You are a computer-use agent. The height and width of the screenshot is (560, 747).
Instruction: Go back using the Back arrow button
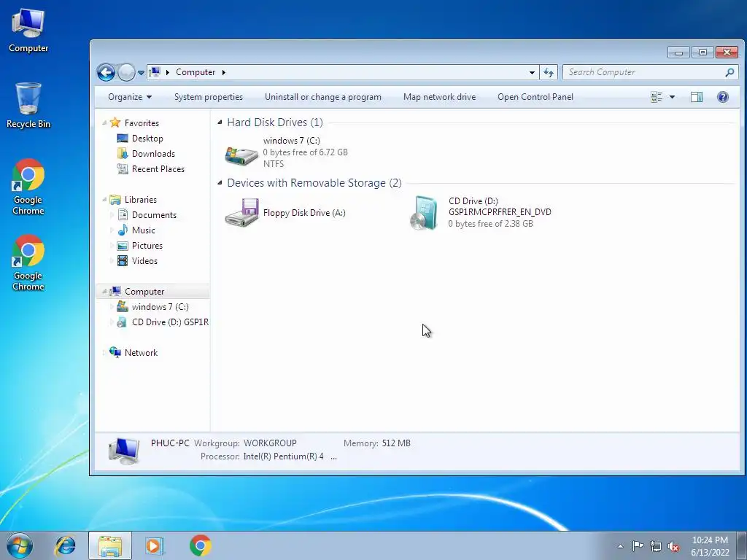tap(106, 72)
